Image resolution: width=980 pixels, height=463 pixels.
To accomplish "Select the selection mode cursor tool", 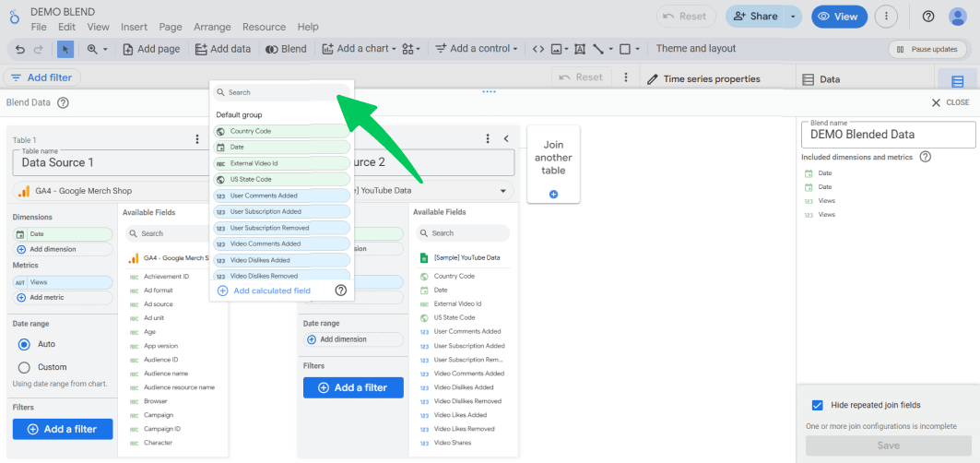I will click(65, 49).
